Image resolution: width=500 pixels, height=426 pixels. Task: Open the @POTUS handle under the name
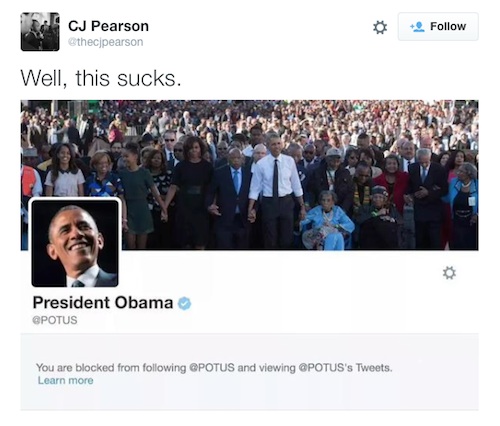click(55, 320)
